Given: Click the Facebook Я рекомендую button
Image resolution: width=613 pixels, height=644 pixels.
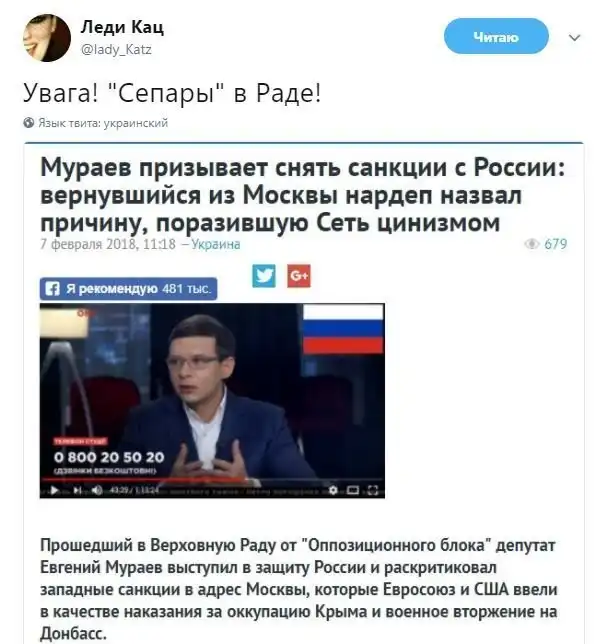Looking at the screenshot, I should point(129,289).
